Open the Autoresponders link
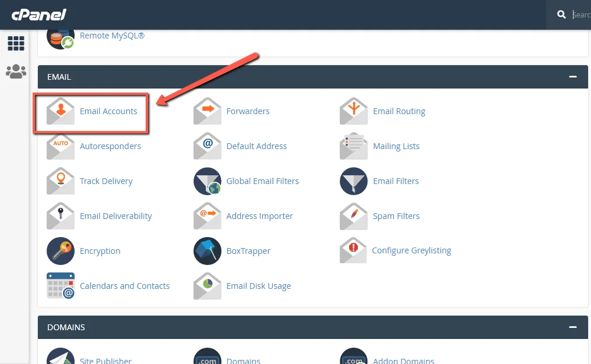This screenshot has height=364, width=591. 110,146
